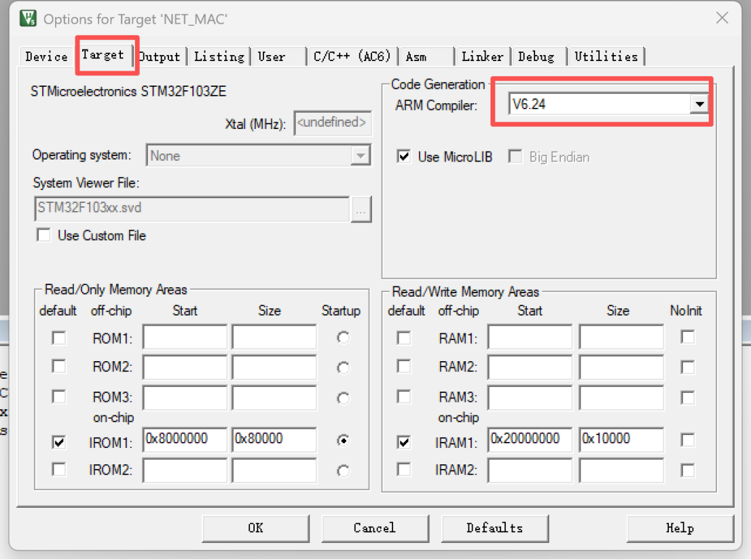Click the Xtal (MHz) input field

(333, 123)
